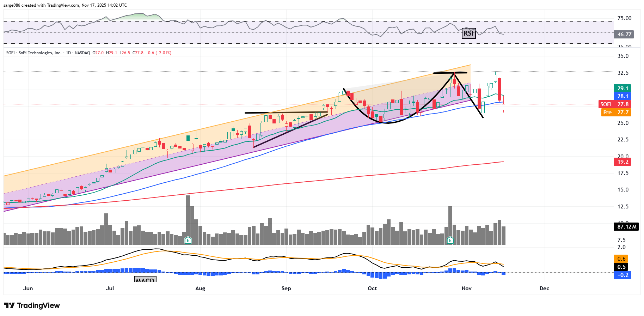644x316 pixels.
Task: Click the blue 28.1 moving average label
Action: tap(622, 96)
